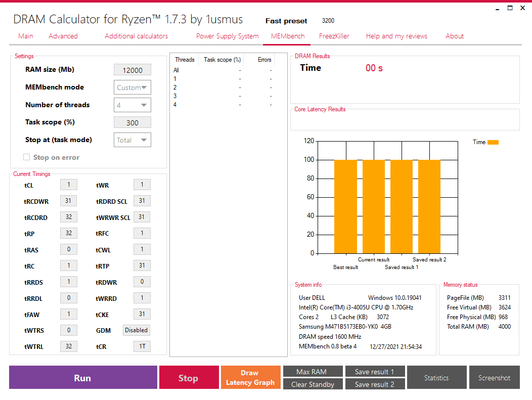Open the MEMbench mode dropdown
This screenshot has width=532, height=400.
(132, 87)
